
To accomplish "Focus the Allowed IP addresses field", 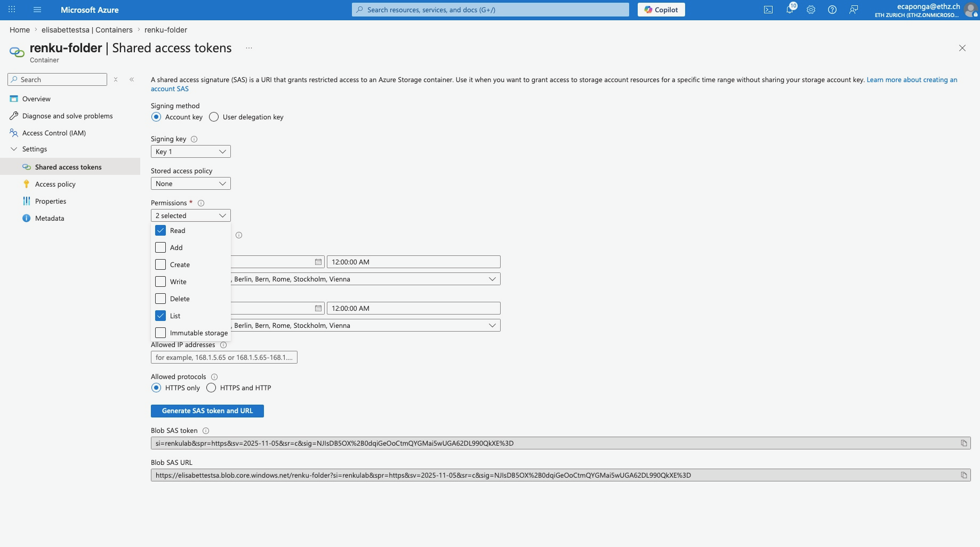I will click(x=224, y=357).
